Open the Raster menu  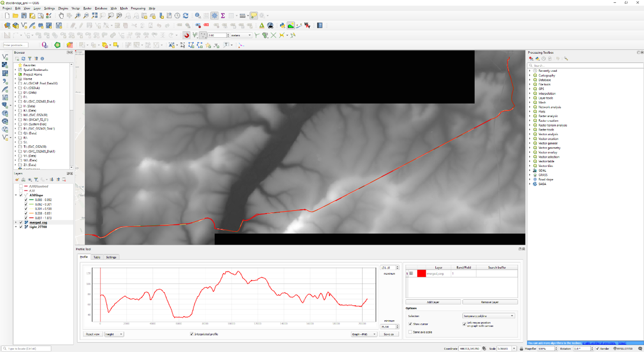87,8
